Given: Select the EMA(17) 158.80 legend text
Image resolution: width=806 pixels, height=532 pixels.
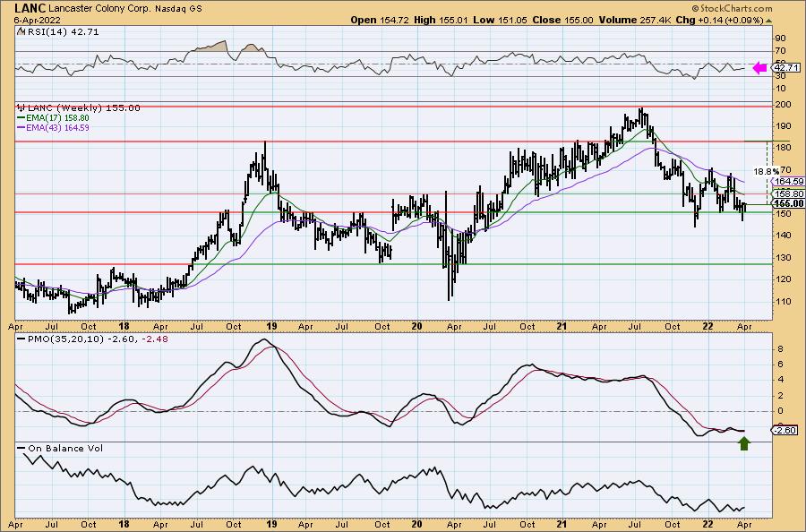Looking at the screenshot, I should pyautogui.click(x=57, y=118).
